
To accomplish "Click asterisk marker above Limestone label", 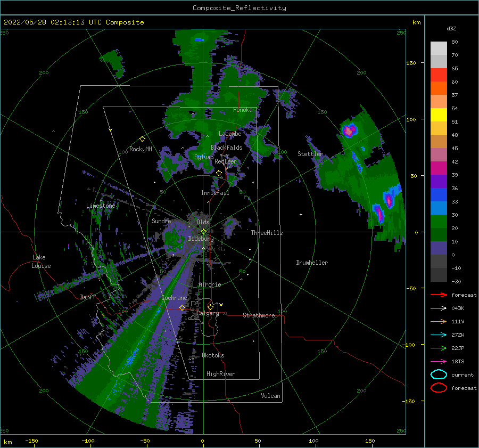I will pos(101,201).
